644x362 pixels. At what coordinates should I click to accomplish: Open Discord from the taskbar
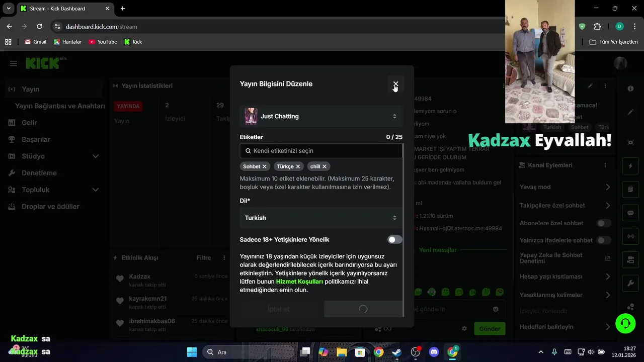pos(434,352)
